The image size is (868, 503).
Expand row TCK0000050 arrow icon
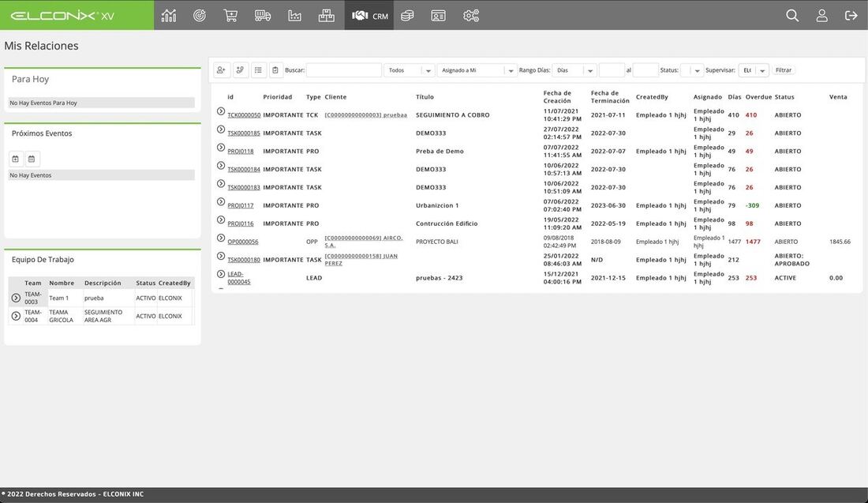coord(221,111)
